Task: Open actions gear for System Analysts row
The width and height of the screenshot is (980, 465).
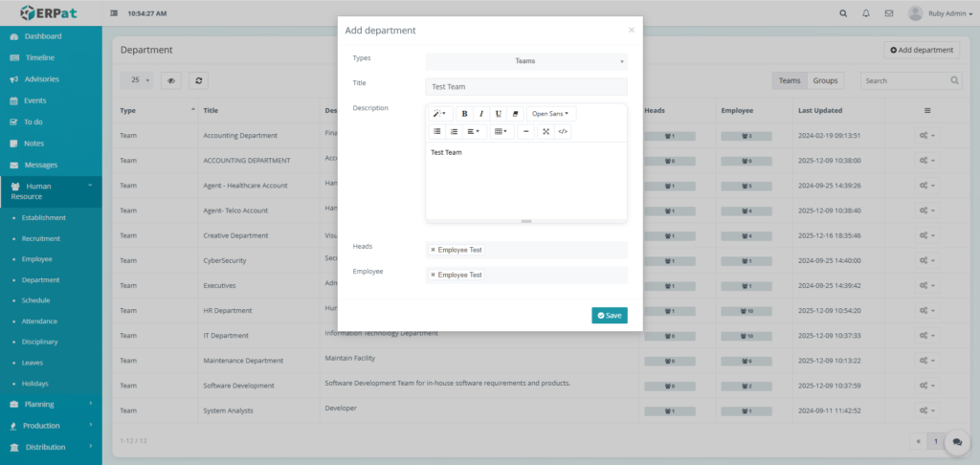Action: [926, 410]
